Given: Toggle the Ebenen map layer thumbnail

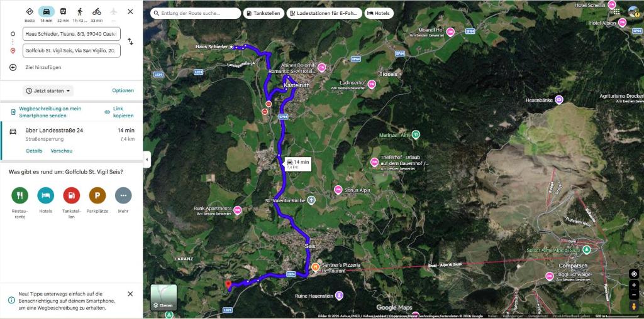Looking at the screenshot, I should (164, 298).
